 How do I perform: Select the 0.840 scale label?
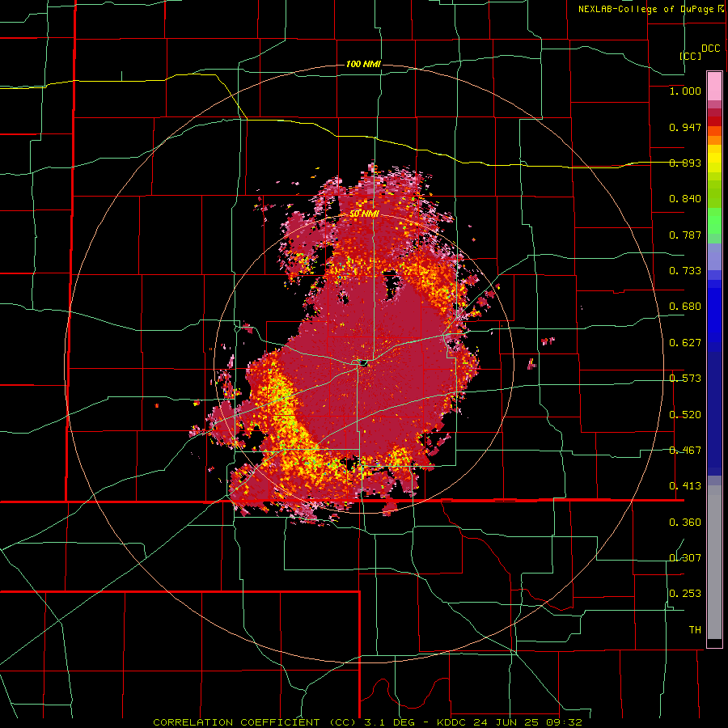[685, 199]
